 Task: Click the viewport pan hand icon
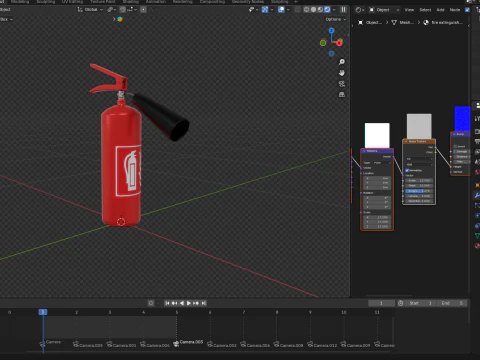[x=342, y=73]
